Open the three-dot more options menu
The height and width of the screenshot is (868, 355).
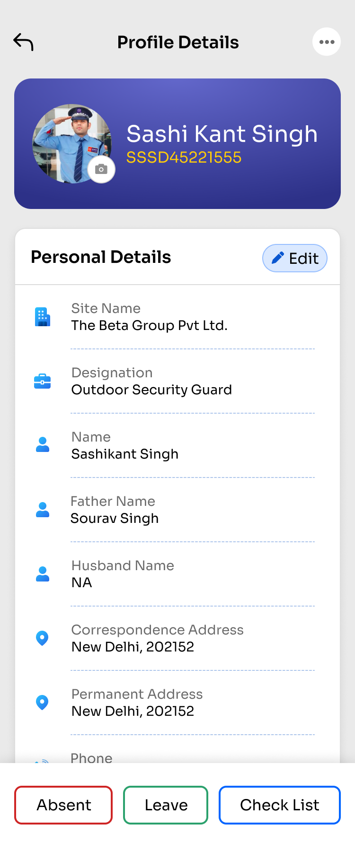point(327,42)
